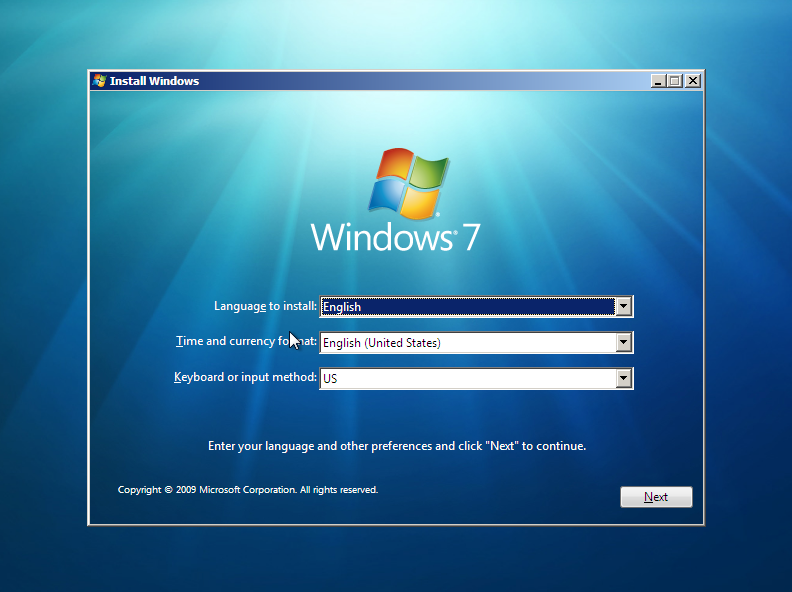The height and width of the screenshot is (592, 792).
Task: Open the Language to install dropdown arrow
Action: point(624,306)
